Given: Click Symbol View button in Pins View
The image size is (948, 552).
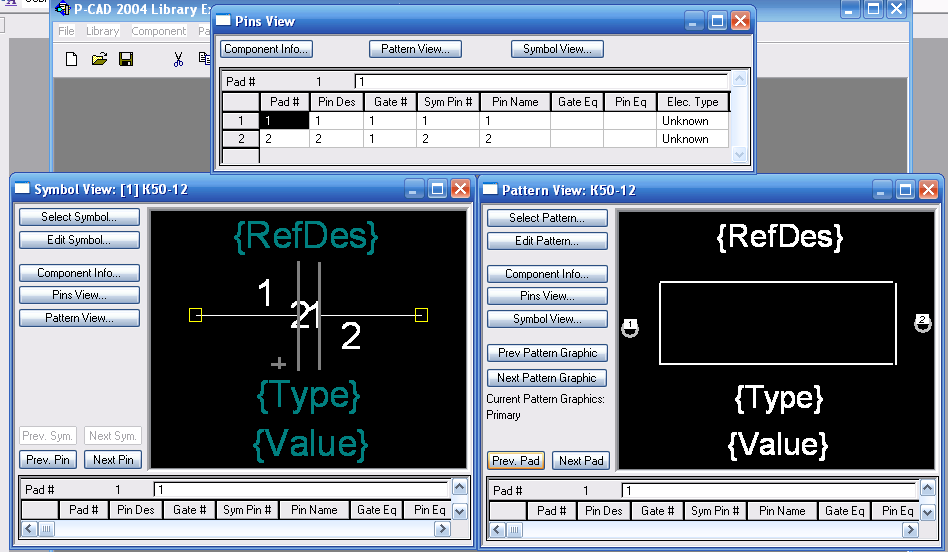Looking at the screenshot, I should [x=557, y=49].
